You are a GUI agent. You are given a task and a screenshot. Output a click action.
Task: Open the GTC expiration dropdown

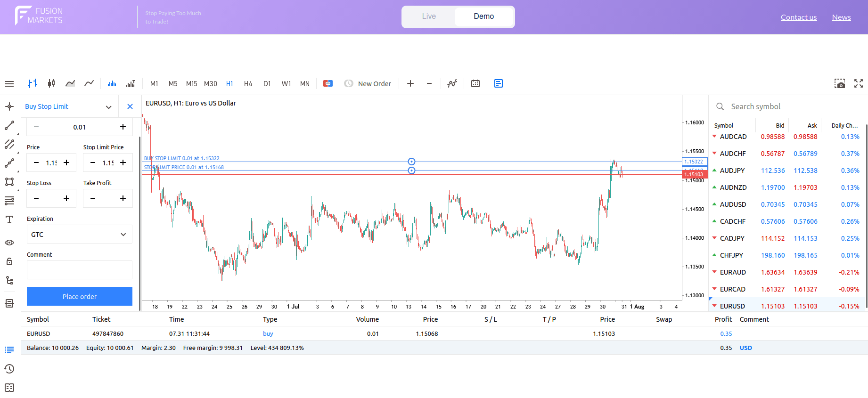80,234
